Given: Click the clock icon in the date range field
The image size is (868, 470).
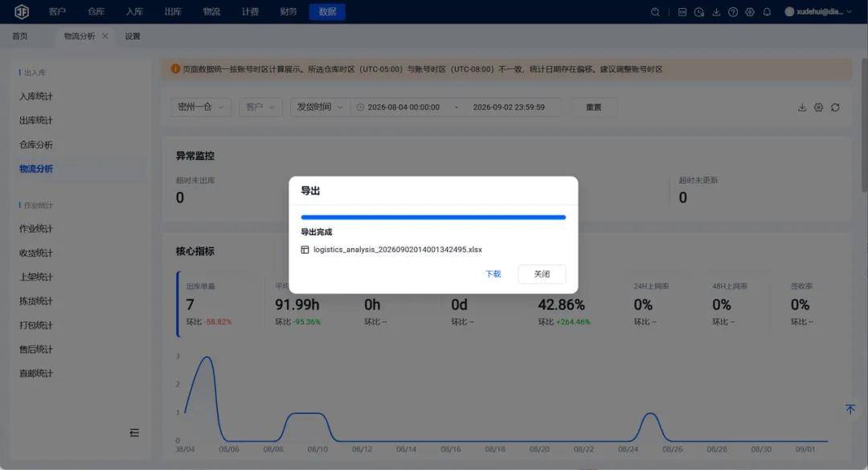Looking at the screenshot, I should point(360,108).
